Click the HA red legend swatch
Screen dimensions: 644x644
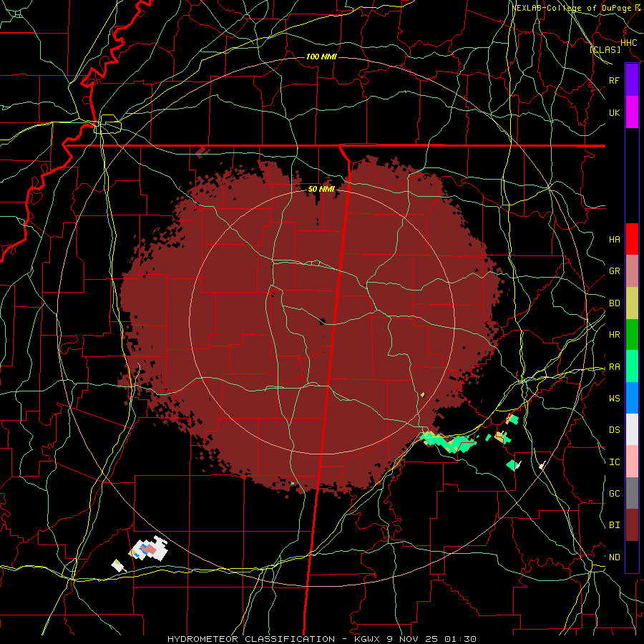632,239
